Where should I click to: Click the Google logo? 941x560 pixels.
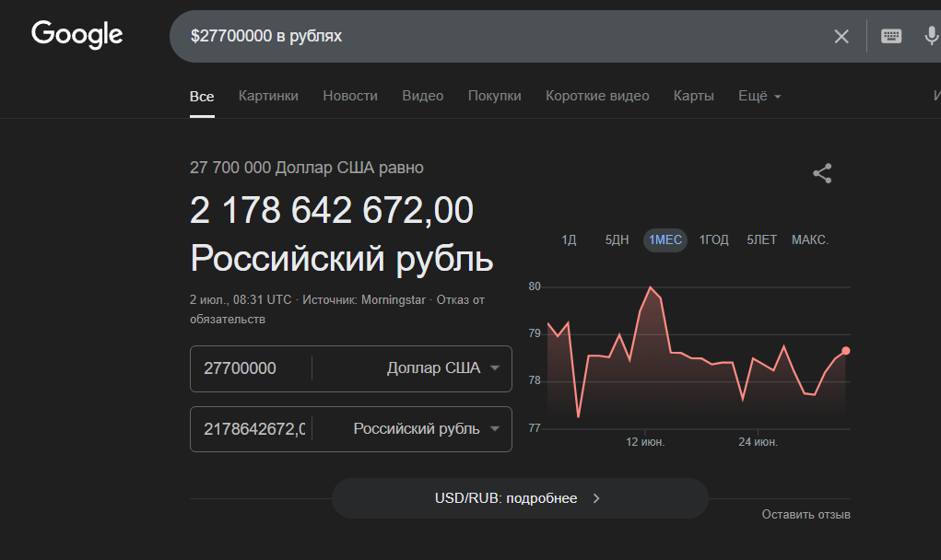pyautogui.click(x=77, y=35)
